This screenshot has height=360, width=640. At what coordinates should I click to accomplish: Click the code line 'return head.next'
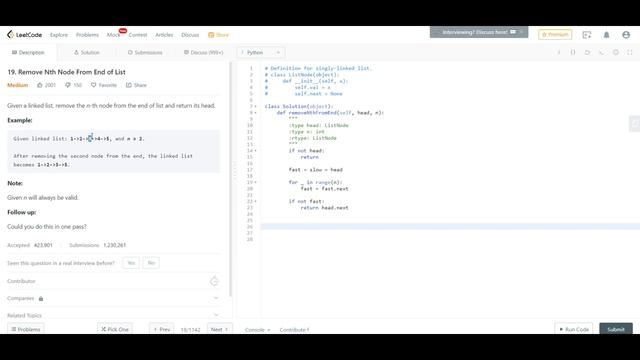(x=324, y=208)
